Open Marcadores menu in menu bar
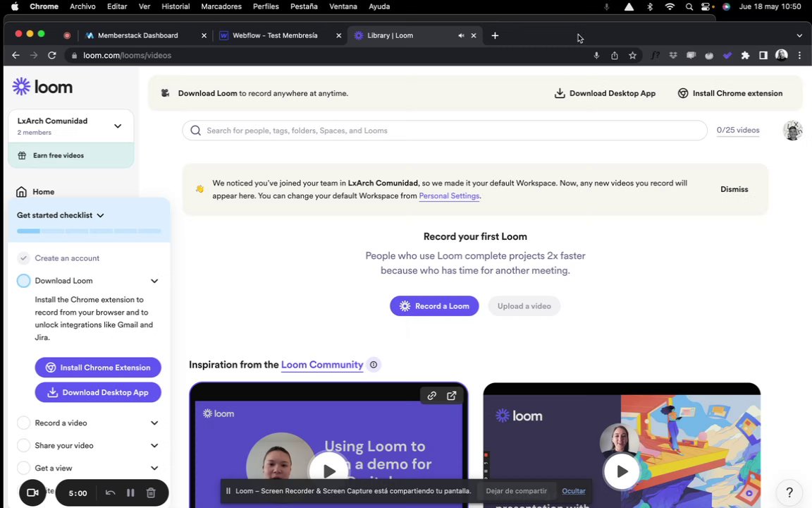The image size is (812, 508). 221,7
